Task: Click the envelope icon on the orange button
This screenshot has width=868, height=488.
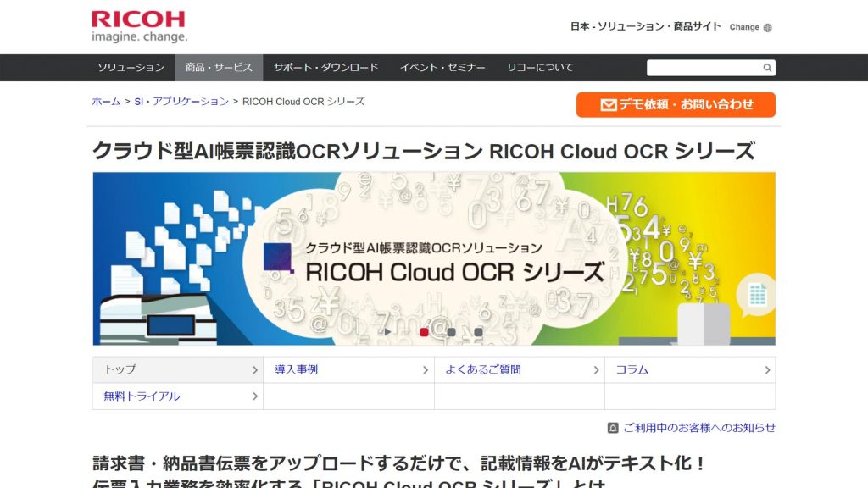Action: [x=608, y=105]
